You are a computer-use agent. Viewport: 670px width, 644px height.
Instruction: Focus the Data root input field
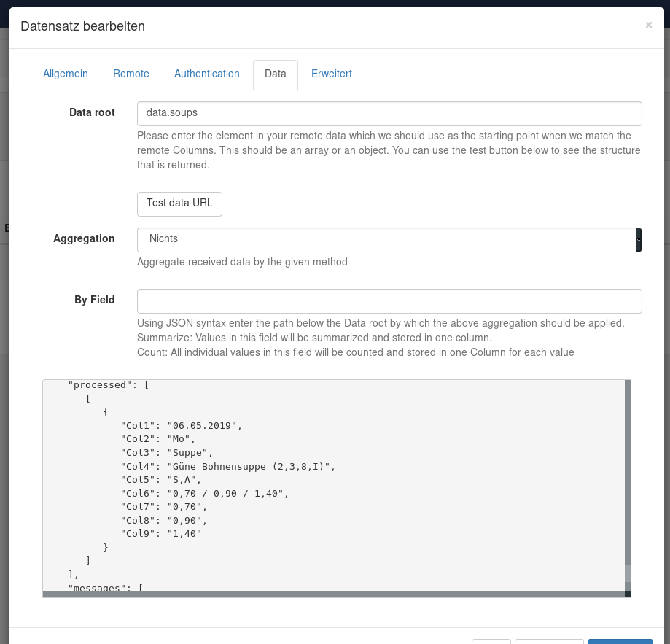pyautogui.click(x=389, y=114)
